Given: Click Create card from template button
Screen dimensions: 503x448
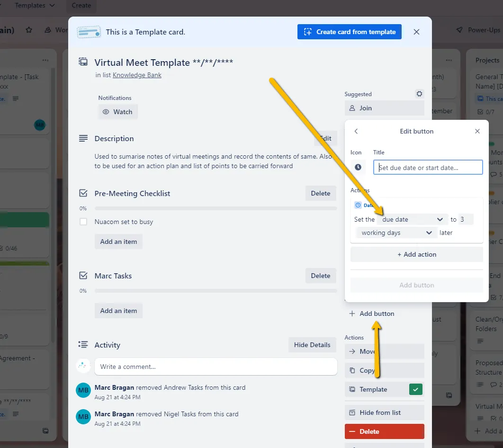Looking at the screenshot, I should [350, 32].
